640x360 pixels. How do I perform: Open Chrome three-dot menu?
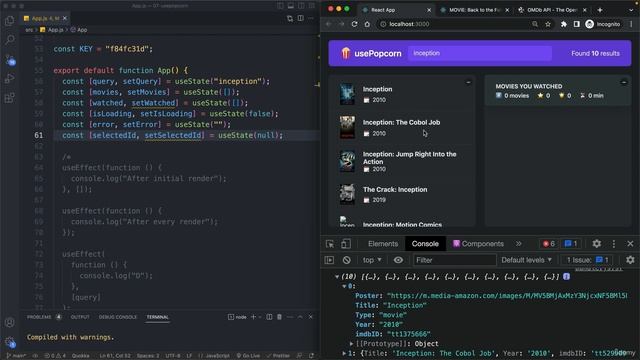tap(631, 24)
